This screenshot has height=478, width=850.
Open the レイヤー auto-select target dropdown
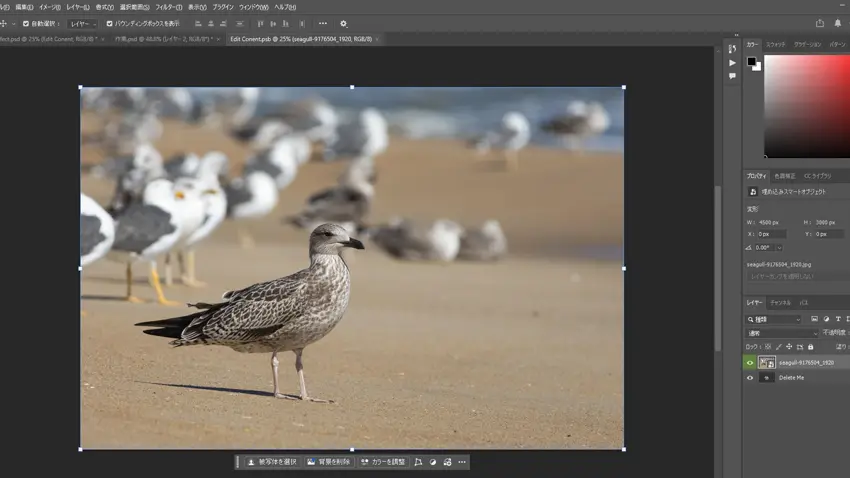[x=83, y=24]
